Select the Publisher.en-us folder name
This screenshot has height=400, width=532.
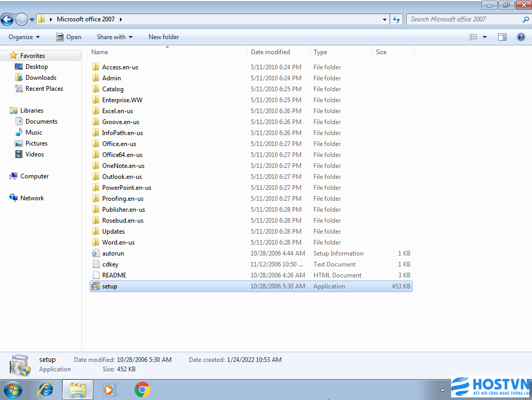point(124,210)
